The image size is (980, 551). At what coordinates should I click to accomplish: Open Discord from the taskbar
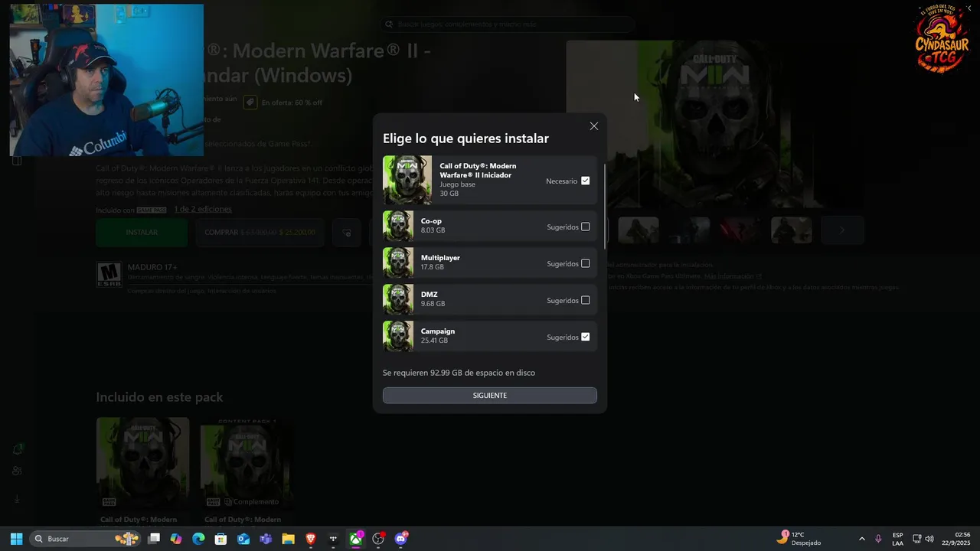click(401, 539)
